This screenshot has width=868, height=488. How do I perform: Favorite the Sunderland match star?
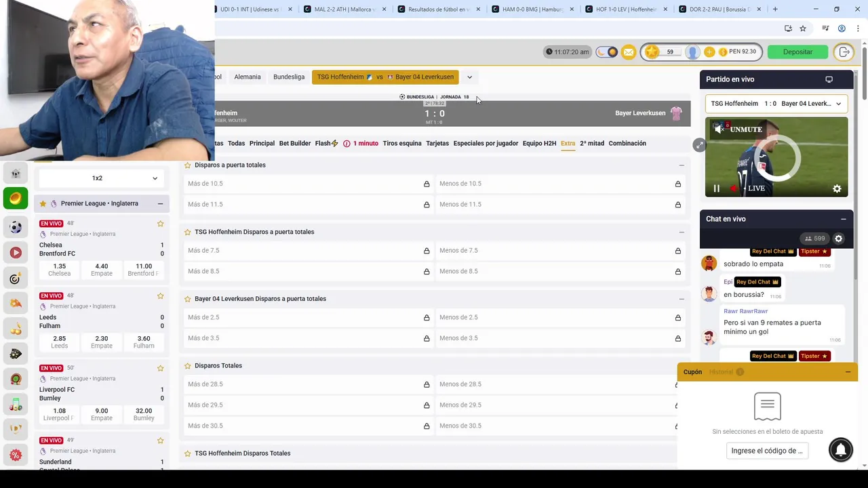tap(161, 441)
